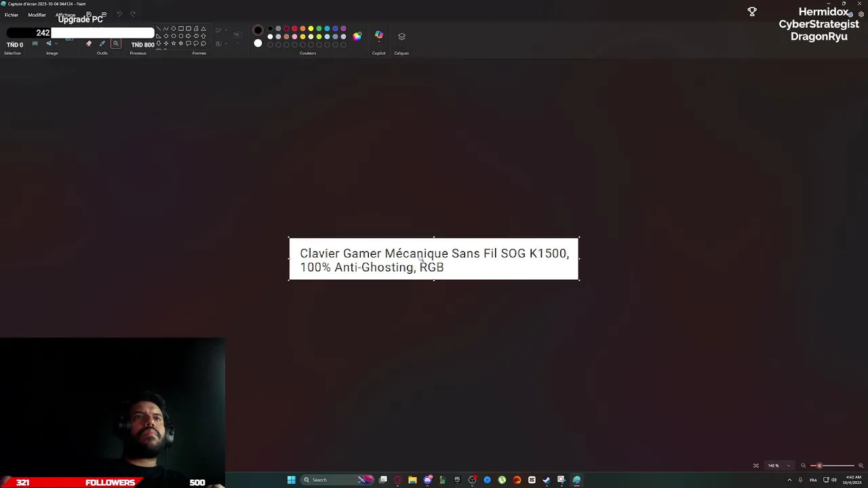Open the Windows Start menu

[x=292, y=480]
